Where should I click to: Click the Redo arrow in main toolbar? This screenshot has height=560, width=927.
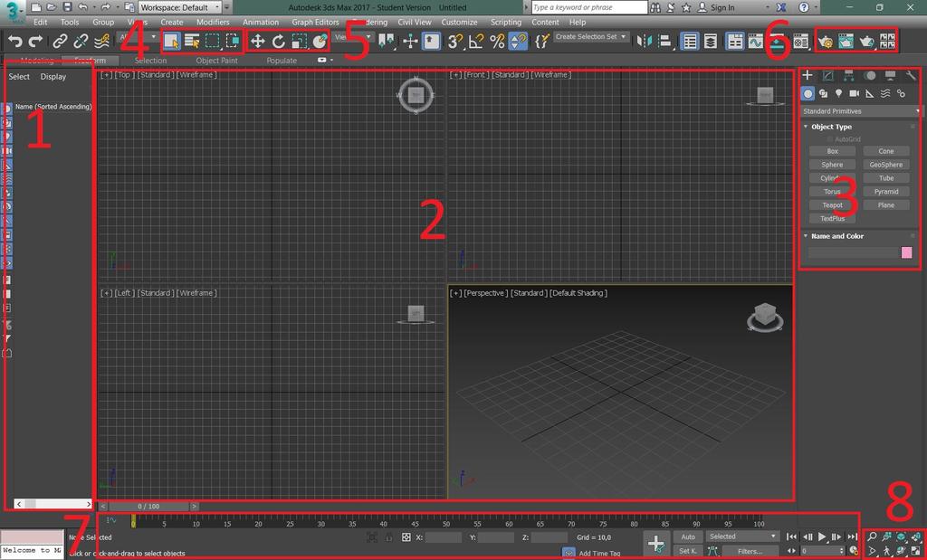coord(36,42)
